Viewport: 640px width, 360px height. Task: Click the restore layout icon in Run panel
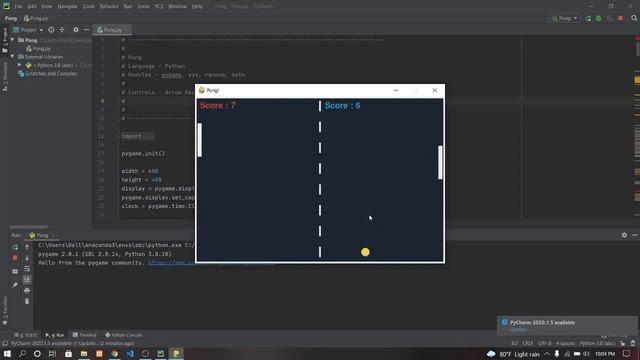(x=15, y=271)
